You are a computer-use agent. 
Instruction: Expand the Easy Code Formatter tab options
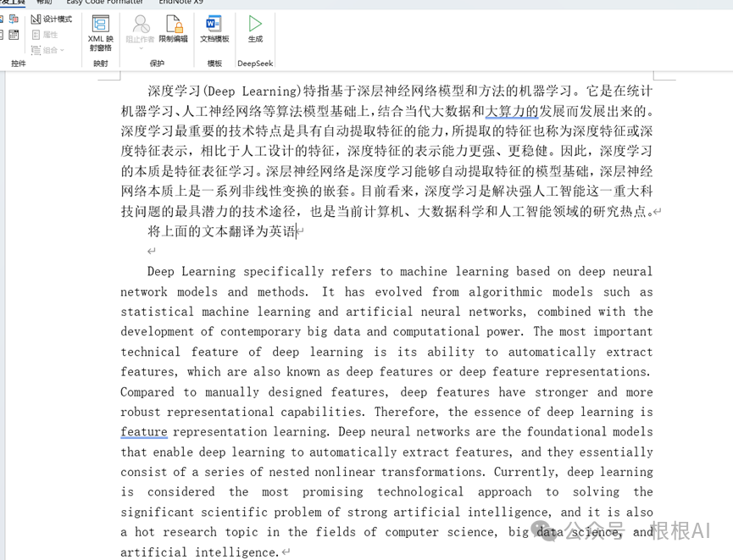[104, 3]
